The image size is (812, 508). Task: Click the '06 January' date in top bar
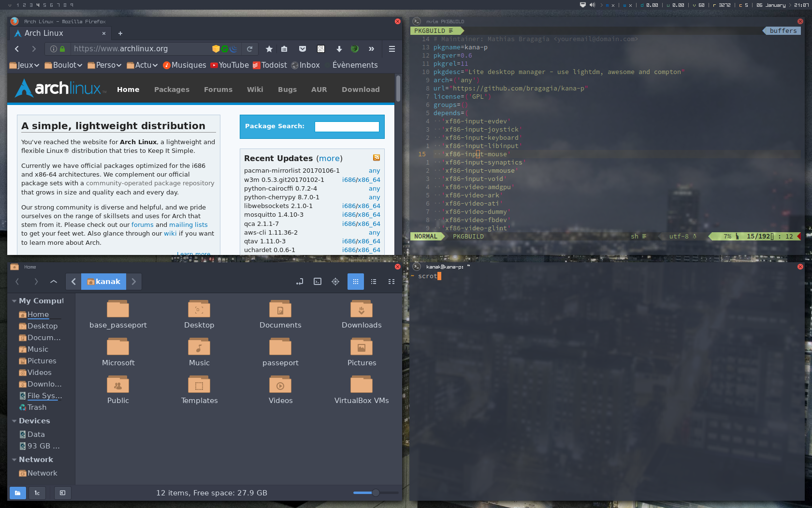pyautogui.click(x=771, y=5)
